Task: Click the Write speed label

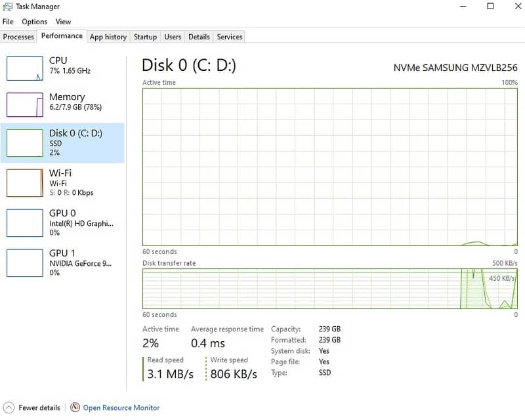Action: pyautogui.click(x=229, y=360)
